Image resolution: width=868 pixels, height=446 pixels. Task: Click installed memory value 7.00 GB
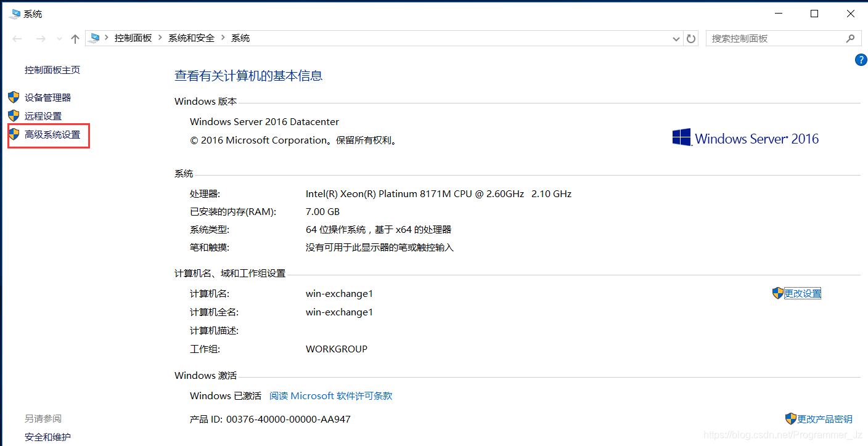322,211
